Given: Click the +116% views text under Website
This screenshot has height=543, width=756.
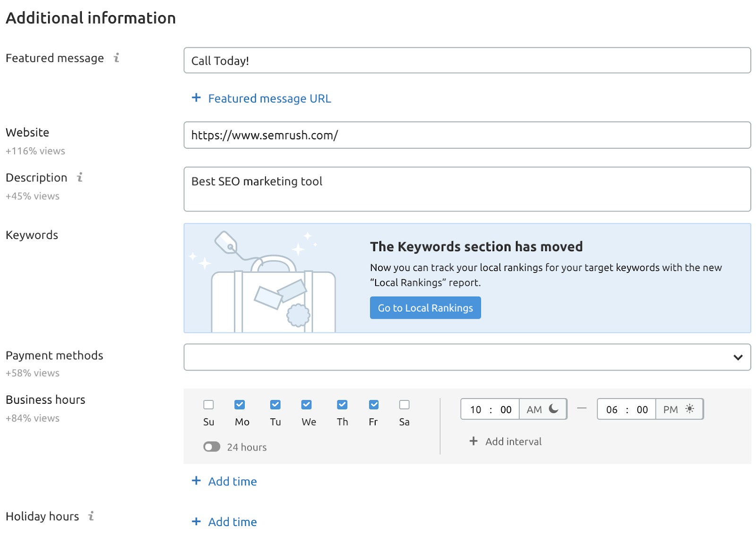Looking at the screenshot, I should point(35,151).
